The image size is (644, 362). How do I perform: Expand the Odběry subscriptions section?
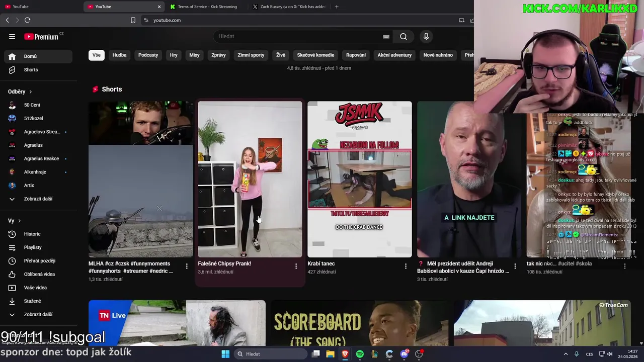(x=20, y=92)
